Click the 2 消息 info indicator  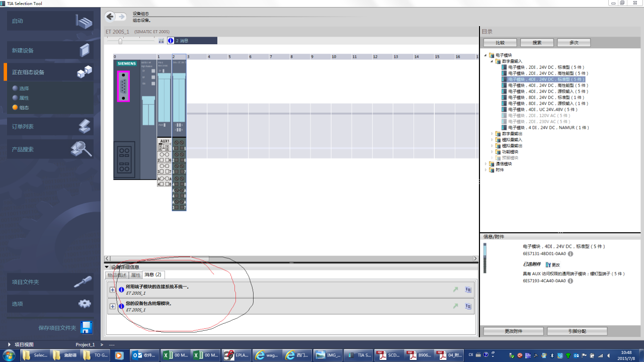point(192,41)
